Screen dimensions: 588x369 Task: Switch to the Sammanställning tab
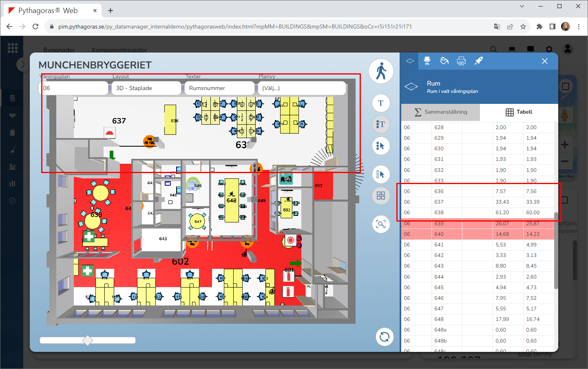(440, 112)
